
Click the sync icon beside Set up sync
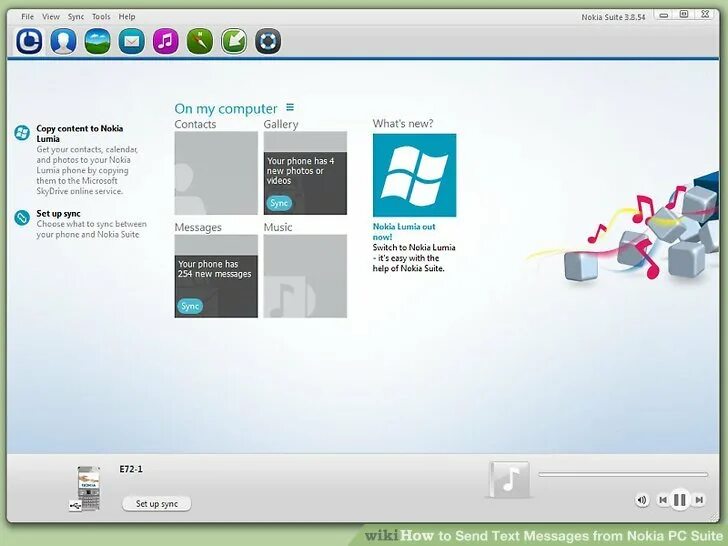coord(22,217)
